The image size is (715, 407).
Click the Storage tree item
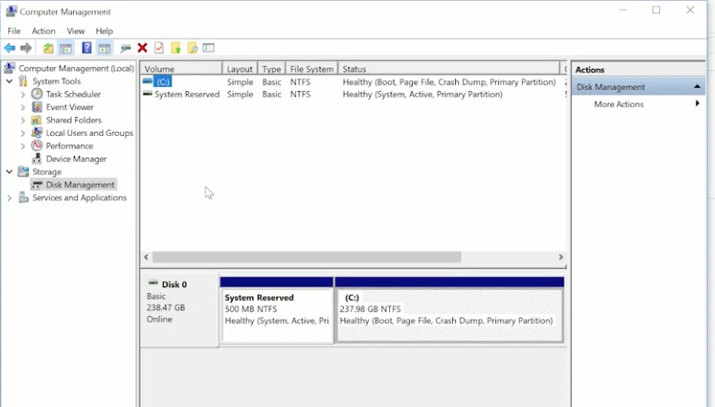coord(47,172)
